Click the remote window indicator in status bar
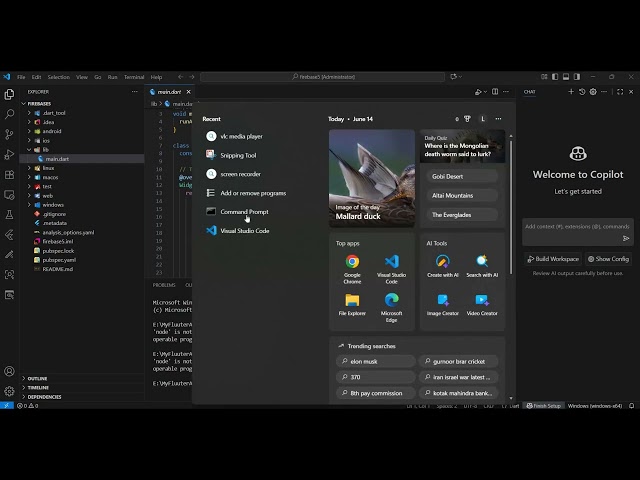 click(x=7, y=406)
